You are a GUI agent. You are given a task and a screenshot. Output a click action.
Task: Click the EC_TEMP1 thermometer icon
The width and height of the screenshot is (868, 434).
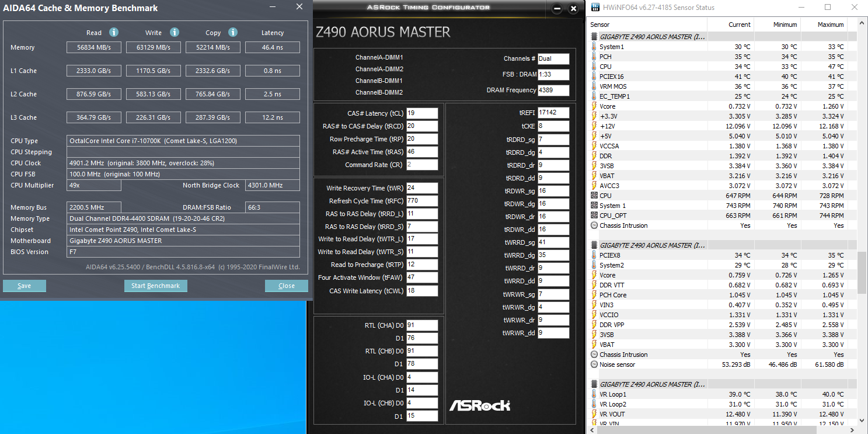594,96
